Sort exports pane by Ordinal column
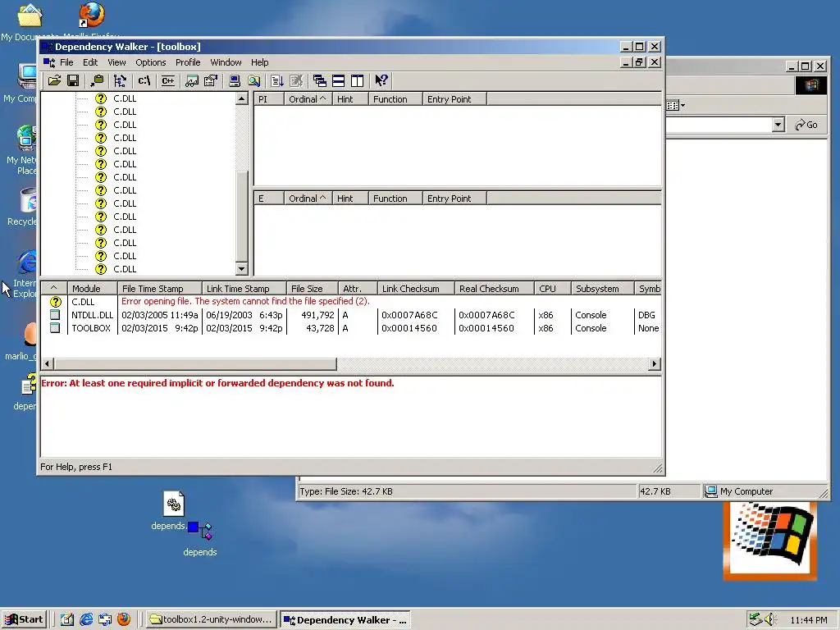The height and width of the screenshot is (630, 840). (x=308, y=199)
